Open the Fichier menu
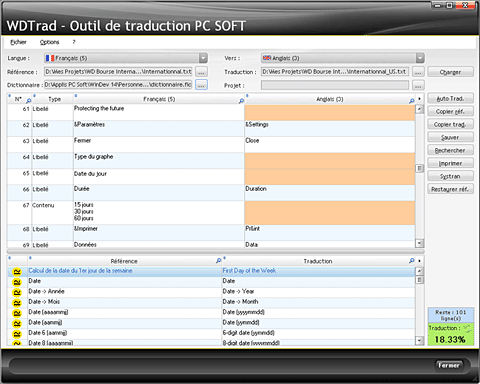This screenshot has height=384, width=480. point(18,42)
